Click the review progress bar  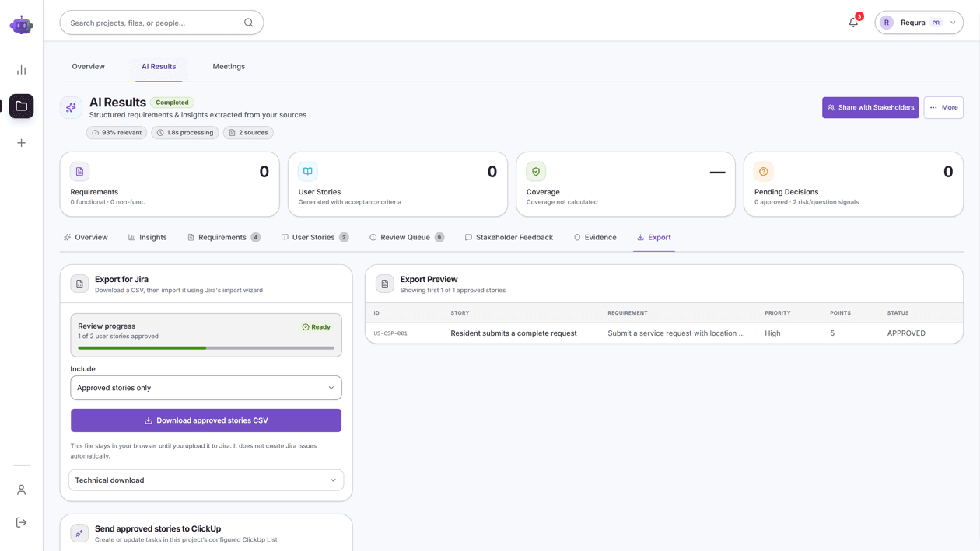[206, 348]
